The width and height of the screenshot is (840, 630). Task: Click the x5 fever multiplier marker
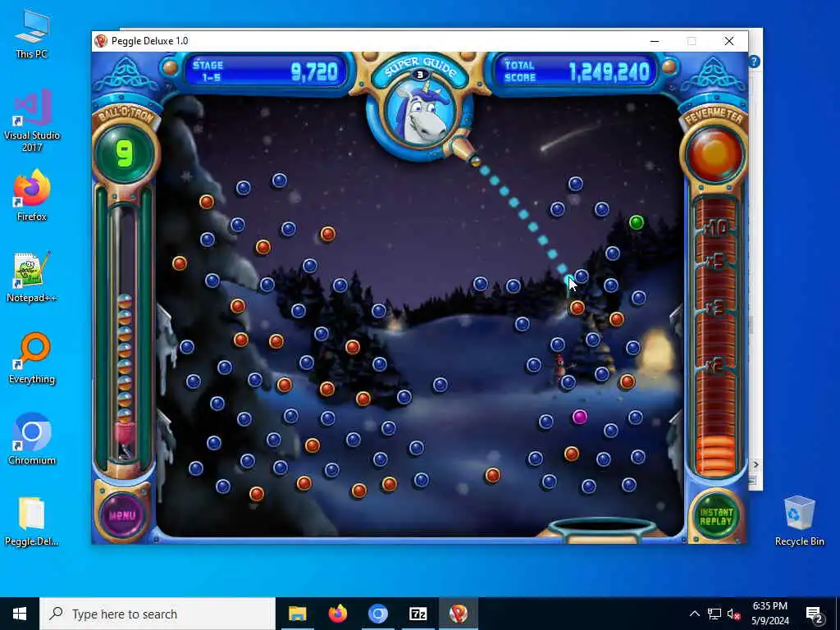click(715, 262)
